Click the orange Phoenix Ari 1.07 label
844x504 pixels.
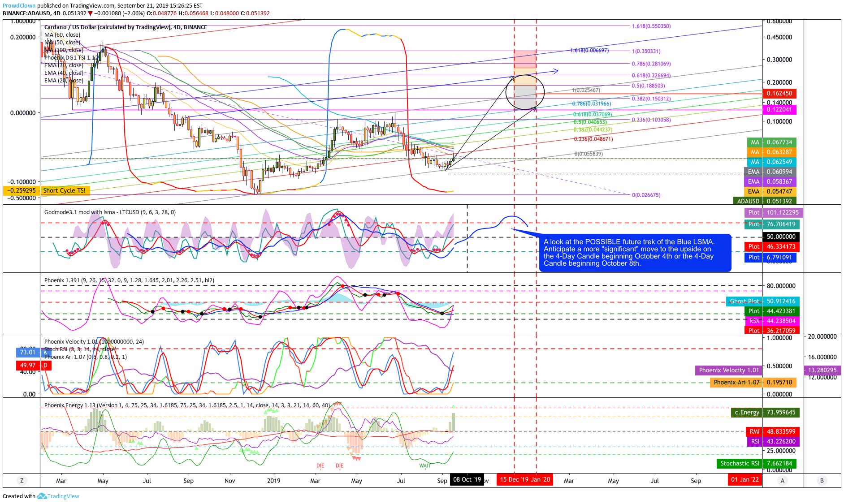point(753,382)
